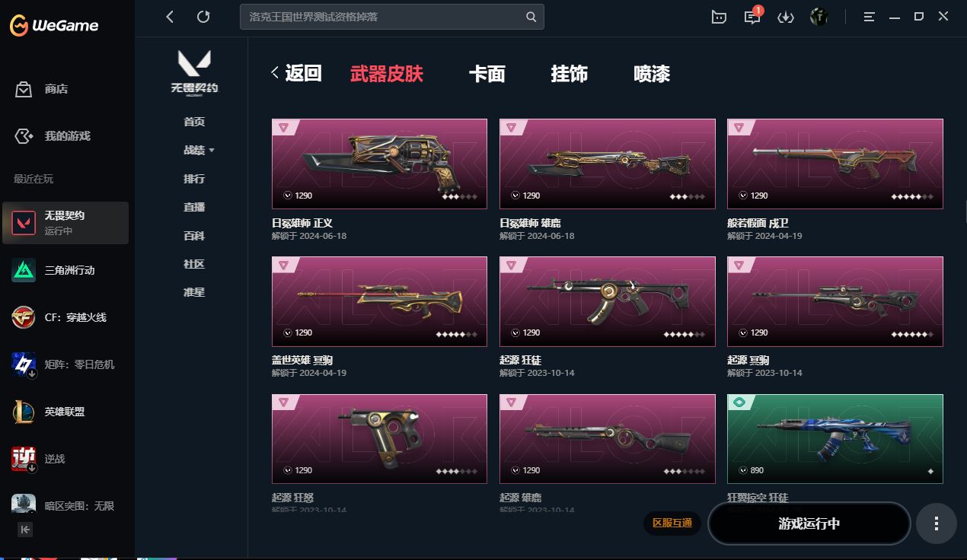Click the 游戏运行中 button
The width and height of the screenshot is (967, 560).
click(809, 523)
